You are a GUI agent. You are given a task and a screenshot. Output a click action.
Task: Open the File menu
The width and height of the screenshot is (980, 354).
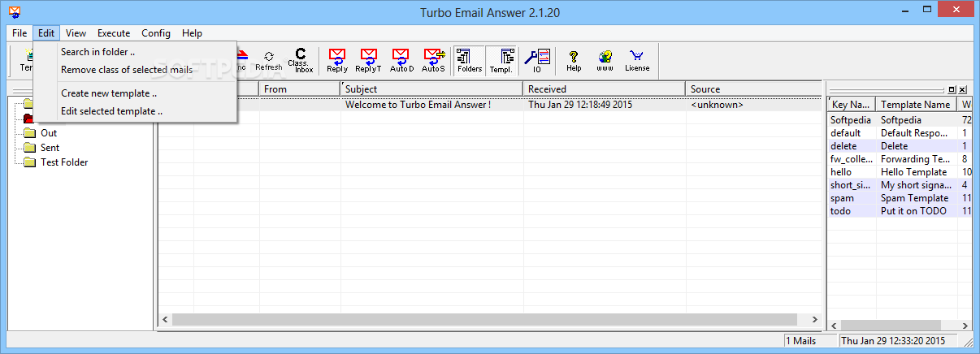click(x=20, y=33)
